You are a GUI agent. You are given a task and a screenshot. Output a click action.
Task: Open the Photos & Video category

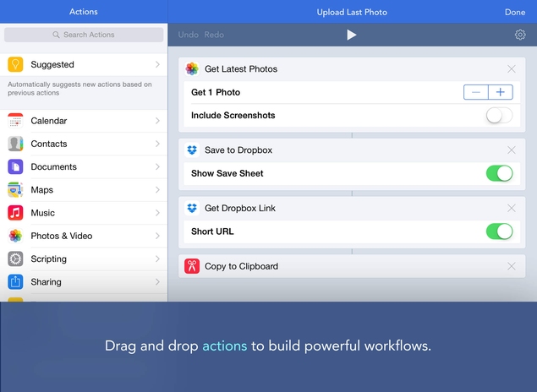coord(84,236)
